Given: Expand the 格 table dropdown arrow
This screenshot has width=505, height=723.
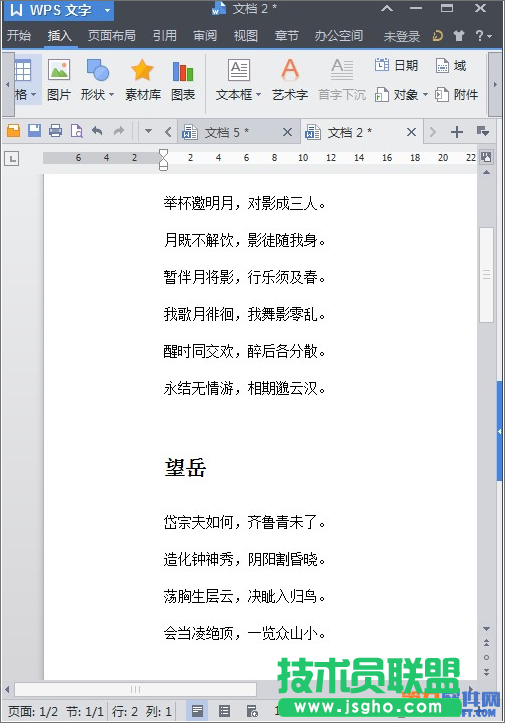Looking at the screenshot, I should pyautogui.click(x=33, y=95).
